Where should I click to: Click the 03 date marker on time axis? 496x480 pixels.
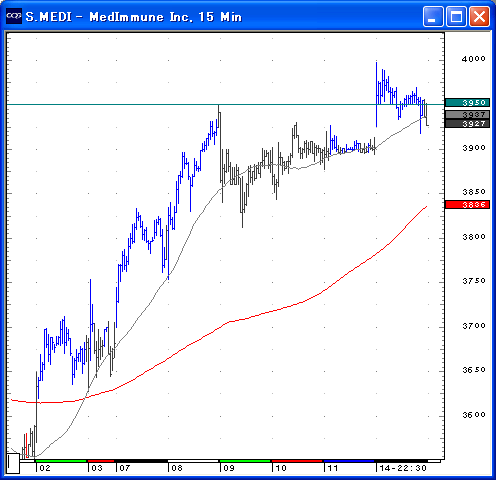click(x=97, y=468)
